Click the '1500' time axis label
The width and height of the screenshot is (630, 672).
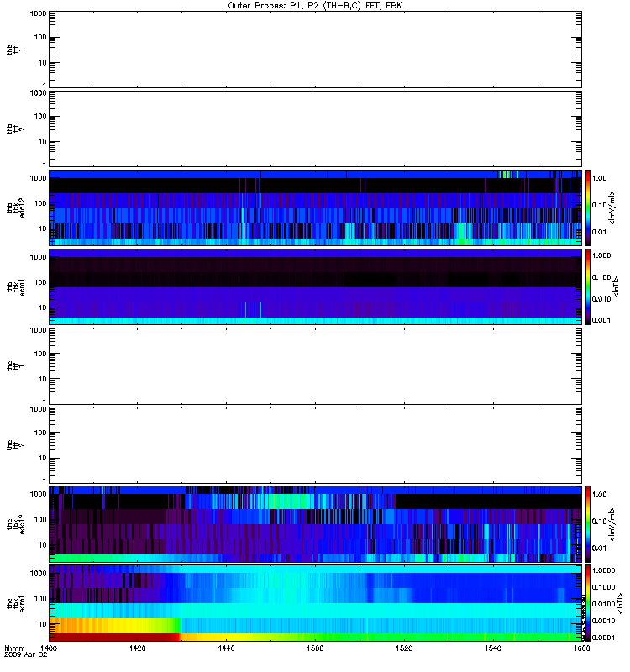[315, 648]
